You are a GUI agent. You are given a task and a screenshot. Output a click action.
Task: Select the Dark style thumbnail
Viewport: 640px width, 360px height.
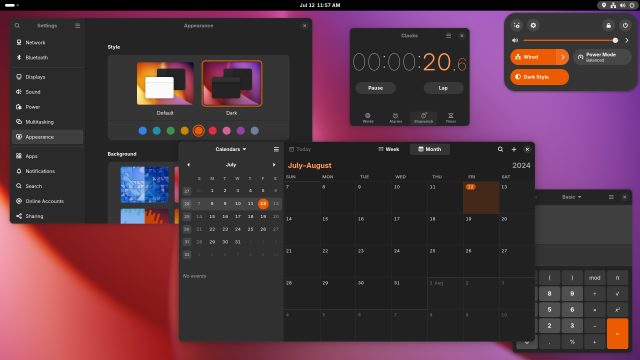tap(232, 83)
